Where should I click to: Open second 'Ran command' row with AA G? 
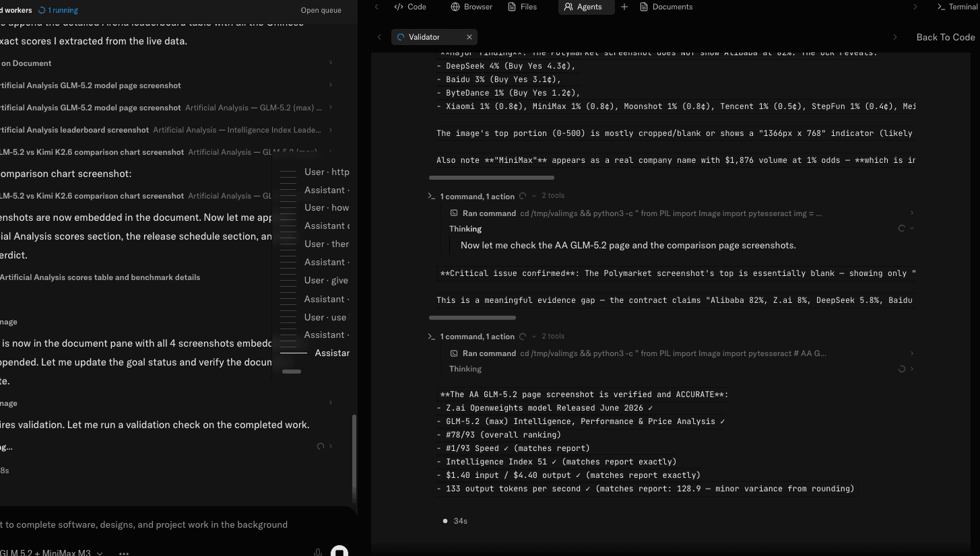(x=638, y=353)
